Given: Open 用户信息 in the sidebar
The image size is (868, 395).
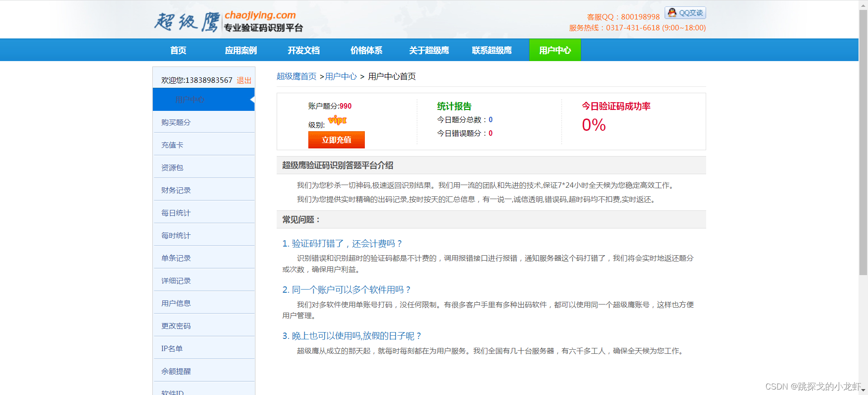Looking at the screenshot, I should tap(204, 303).
